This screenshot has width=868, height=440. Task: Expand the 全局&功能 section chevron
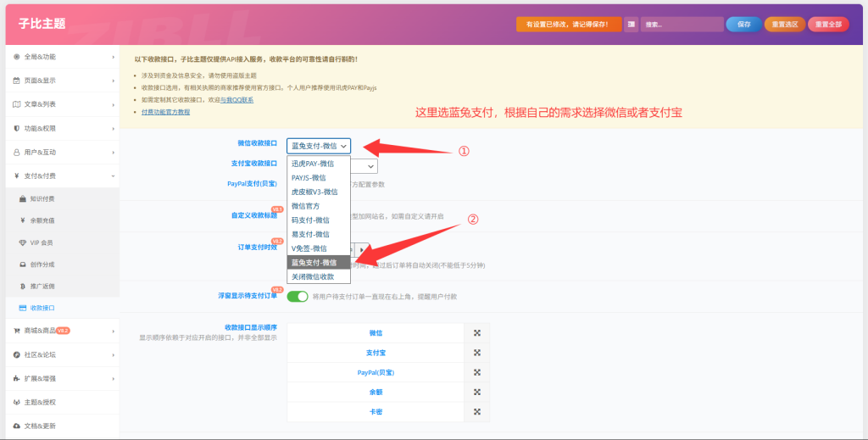pyautogui.click(x=113, y=57)
